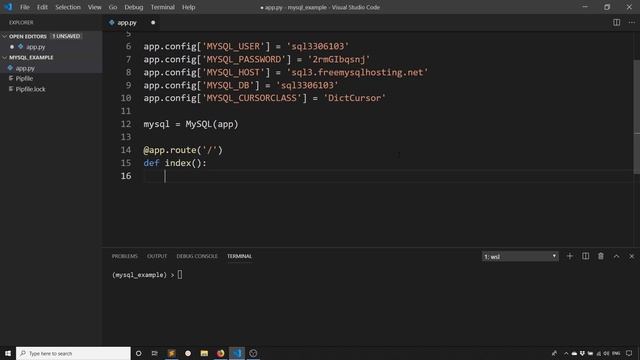Switch to the Debug Console tab

(197, 256)
